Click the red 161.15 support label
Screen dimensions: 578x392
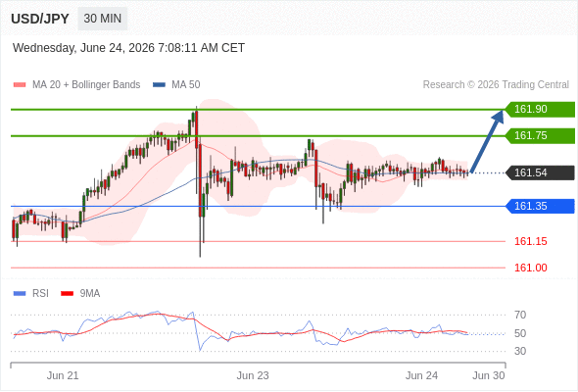coord(530,241)
